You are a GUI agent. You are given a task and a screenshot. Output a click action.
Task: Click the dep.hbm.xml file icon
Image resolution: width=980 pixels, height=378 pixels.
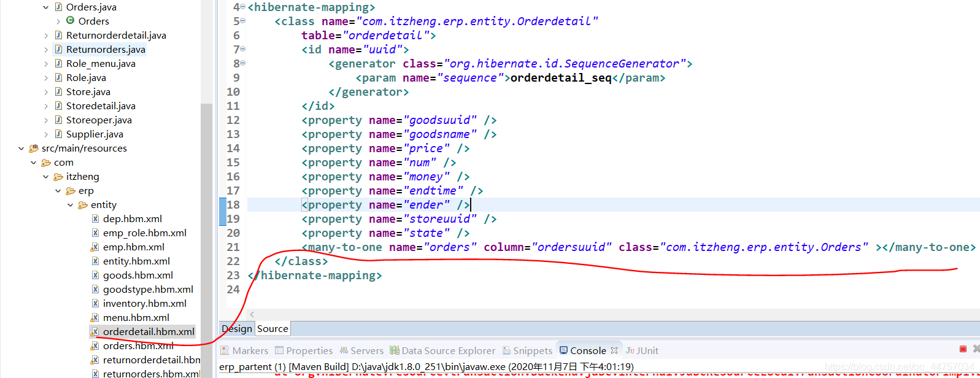tap(95, 219)
